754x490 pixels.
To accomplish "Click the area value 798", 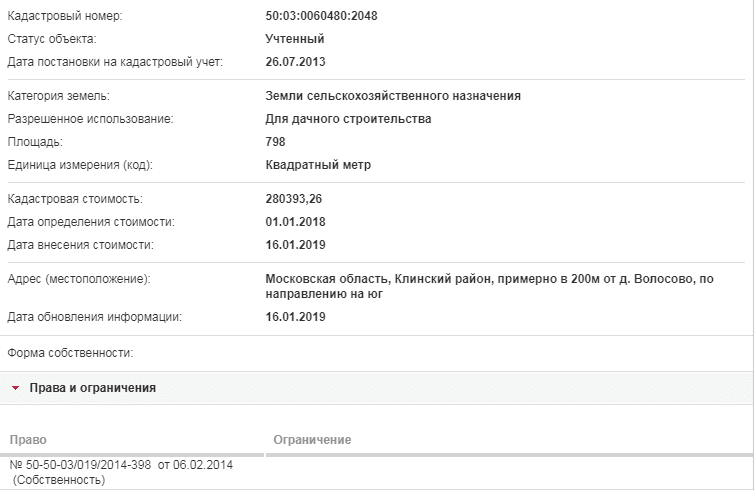I will click(x=275, y=142).
